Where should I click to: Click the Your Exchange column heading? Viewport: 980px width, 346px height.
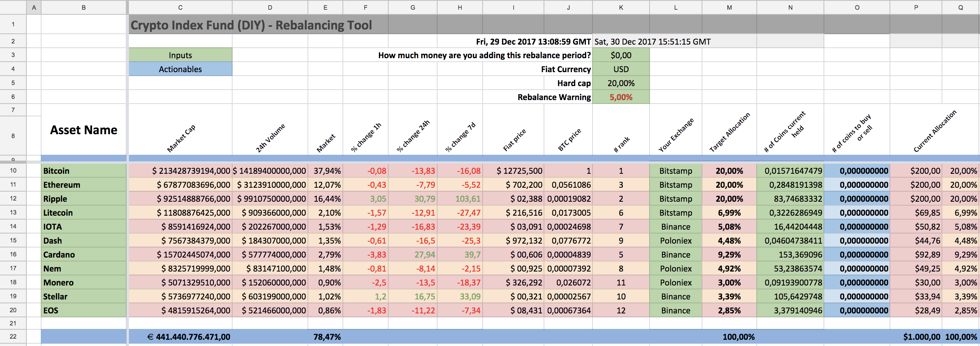pos(676,135)
